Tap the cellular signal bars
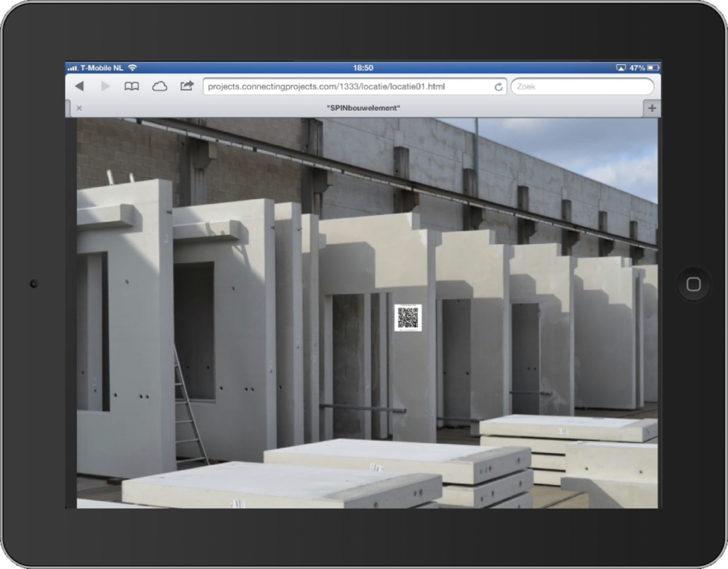This screenshot has width=728, height=569. (x=73, y=68)
